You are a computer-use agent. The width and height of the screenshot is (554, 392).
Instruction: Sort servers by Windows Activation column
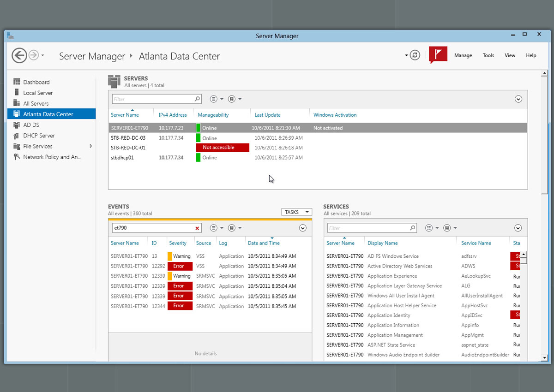click(335, 115)
